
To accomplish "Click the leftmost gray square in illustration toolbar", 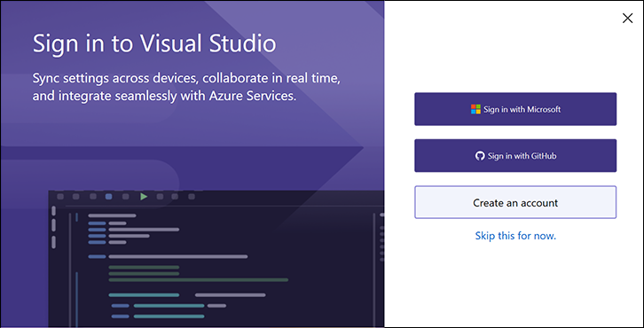I will (x=60, y=197).
